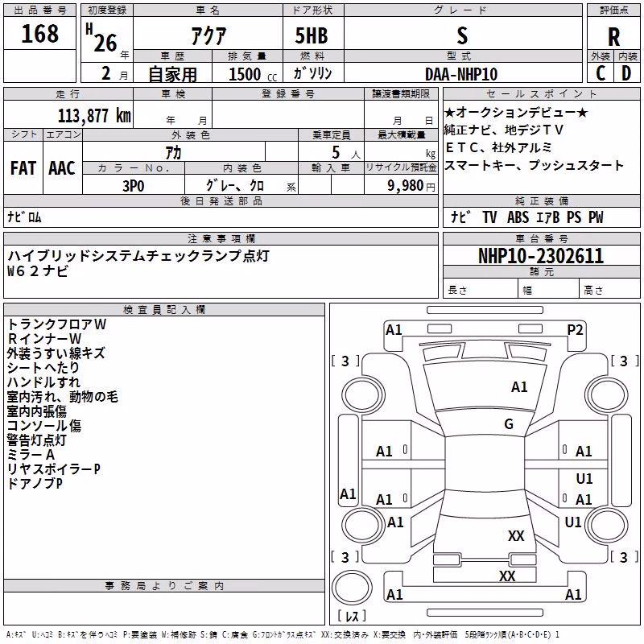Click the 高さ dimension field

pyautogui.click(x=610, y=290)
